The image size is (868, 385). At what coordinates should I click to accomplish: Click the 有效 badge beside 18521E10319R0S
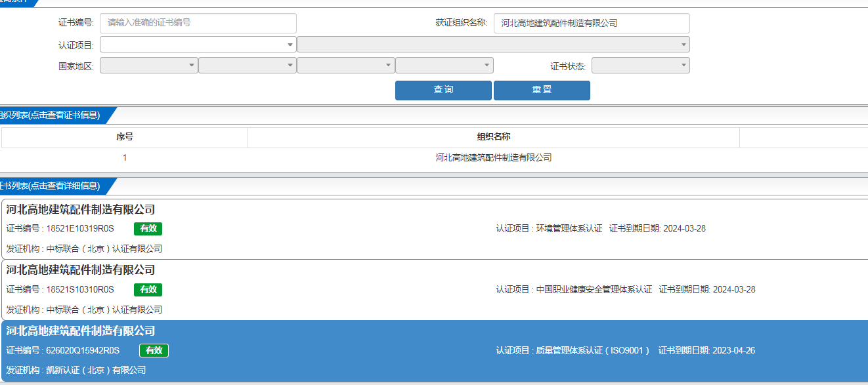(x=148, y=229)
